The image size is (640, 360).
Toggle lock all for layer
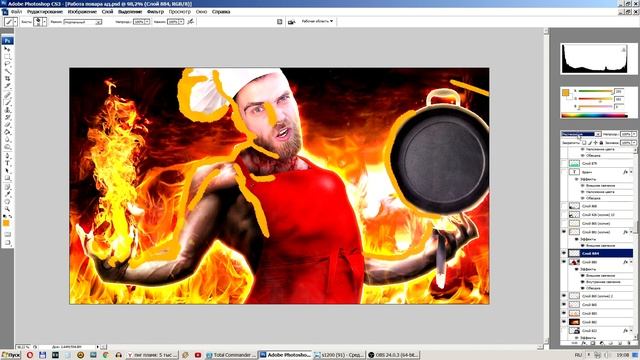pos(601,142)
